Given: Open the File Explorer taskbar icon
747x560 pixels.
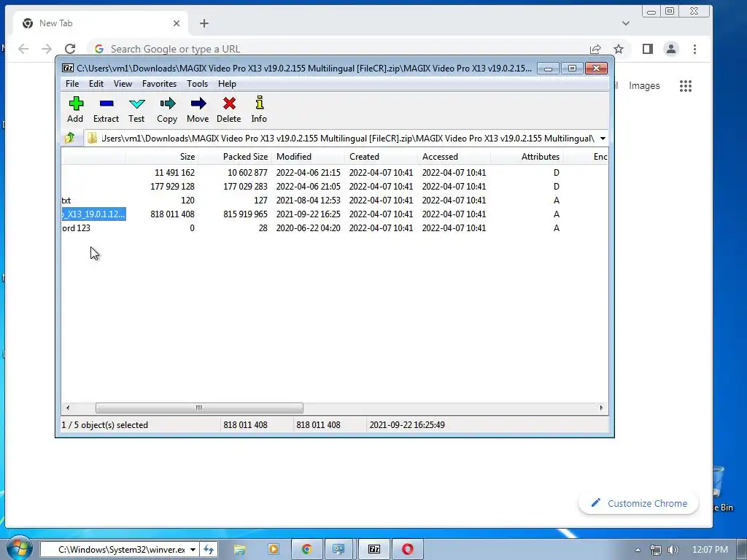Looking at the screenshot, I should pyautogui.click(x=239, y=550).
